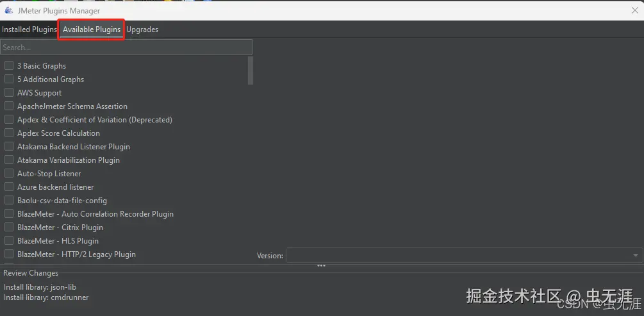Check Azure backend listener box

pos(9,187)
